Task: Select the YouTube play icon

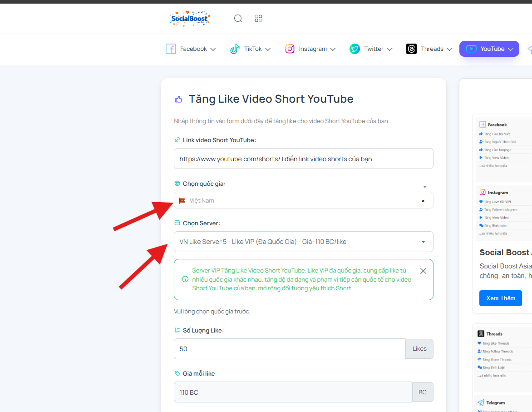Action: click(471, 49)
